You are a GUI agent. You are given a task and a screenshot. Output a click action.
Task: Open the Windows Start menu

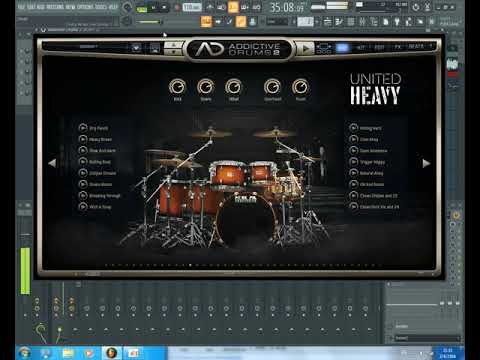click(25, 353)
